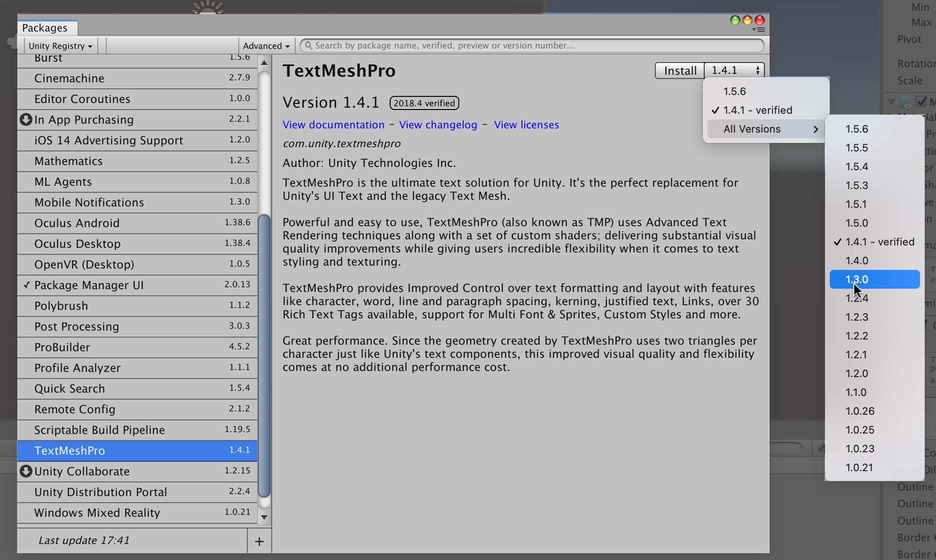The image size is (936, 560).
Task: Select the Oculus Desktop package
Action: [x=137, y=244]
